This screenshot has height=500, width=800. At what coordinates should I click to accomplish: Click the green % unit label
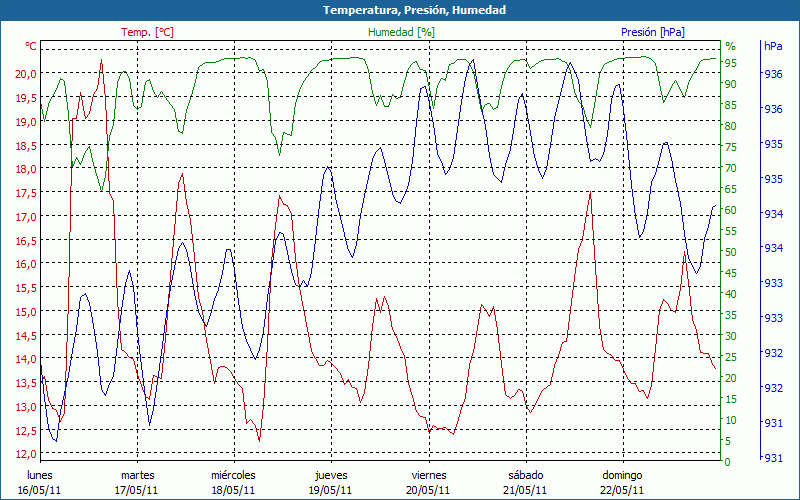pyautogui.click(x=730, y=46)
